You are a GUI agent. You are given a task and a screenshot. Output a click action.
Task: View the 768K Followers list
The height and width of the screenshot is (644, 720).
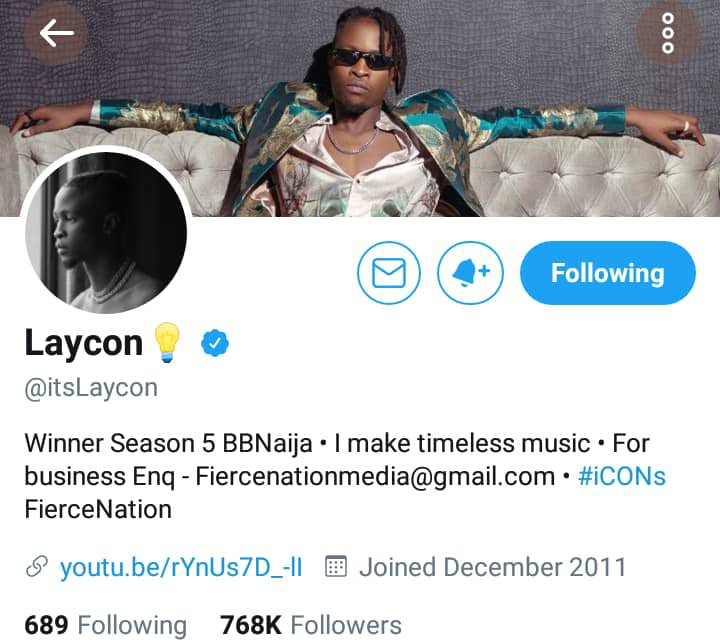pyautogui.click(x=311, y=625)
